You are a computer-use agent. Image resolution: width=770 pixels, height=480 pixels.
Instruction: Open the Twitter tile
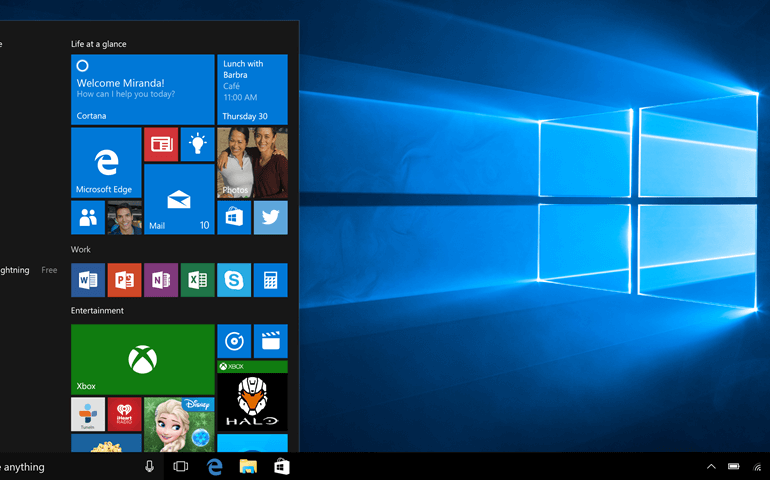tap(271, 218)
